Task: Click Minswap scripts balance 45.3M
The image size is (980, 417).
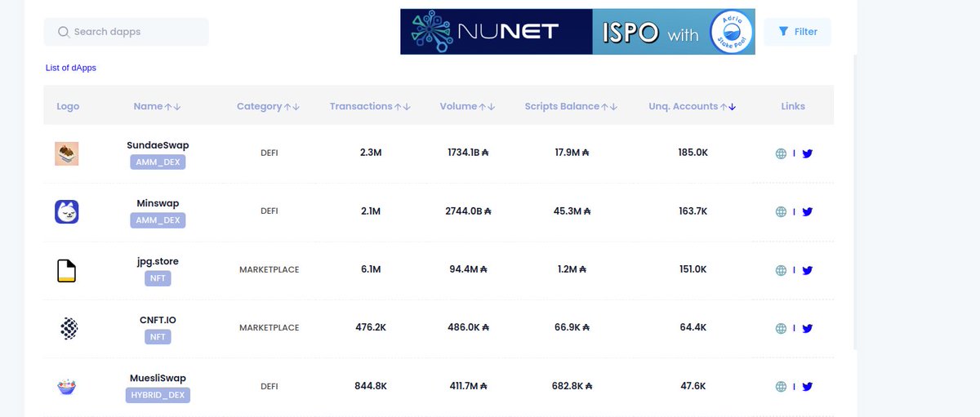Action: (572, 211)
